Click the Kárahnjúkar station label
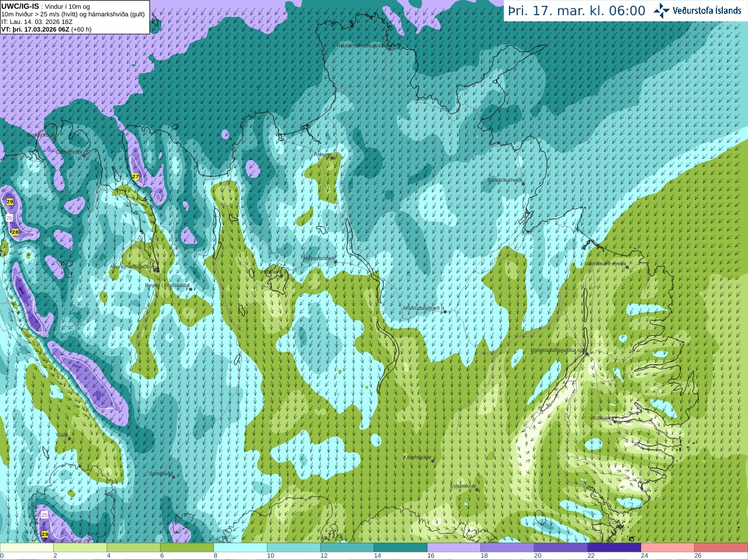748x560 pixels. click(x=417, y=457)
